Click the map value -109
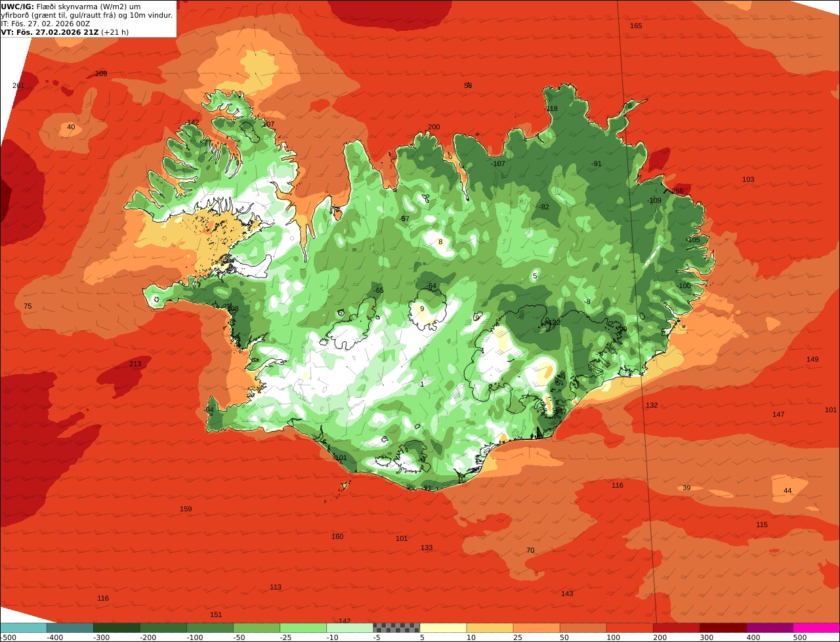The width and height of the screenshot is (840, 642). tap(654, 201)
